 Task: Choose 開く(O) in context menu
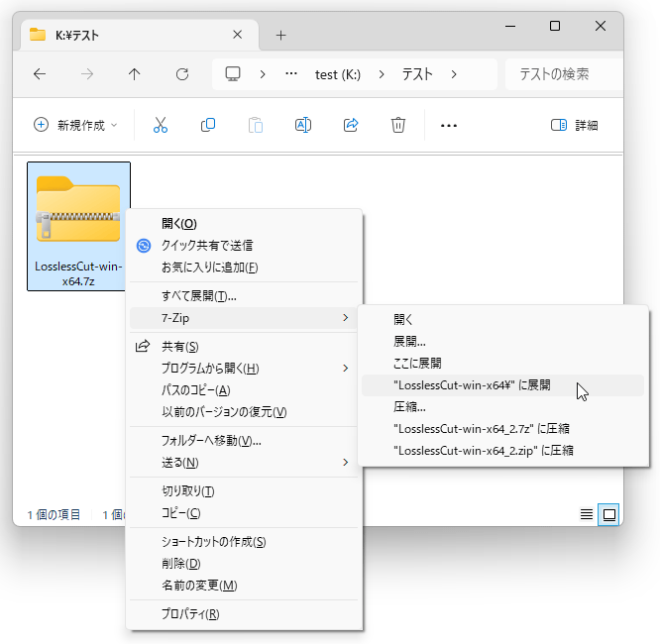[x=244, y=224]
